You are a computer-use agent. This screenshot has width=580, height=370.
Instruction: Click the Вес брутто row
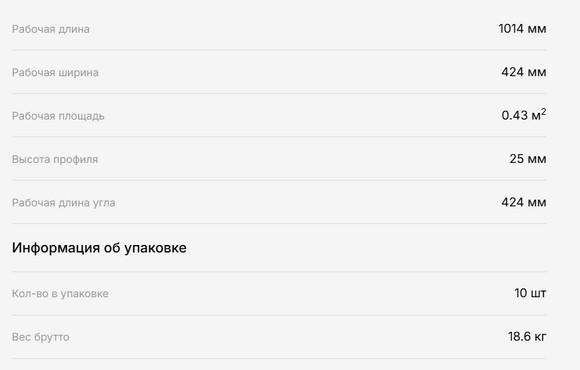tap(279, 337)
